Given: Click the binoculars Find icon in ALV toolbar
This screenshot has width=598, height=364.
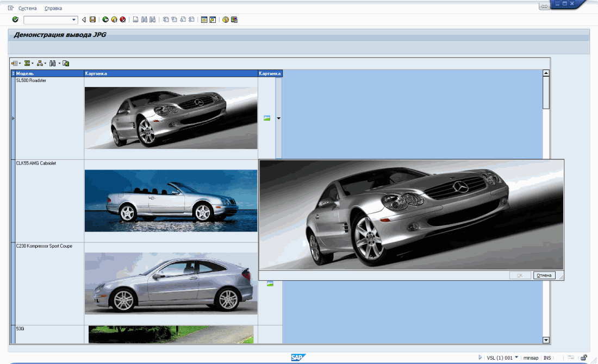Looking at the screenshot, I should point(53,63).
